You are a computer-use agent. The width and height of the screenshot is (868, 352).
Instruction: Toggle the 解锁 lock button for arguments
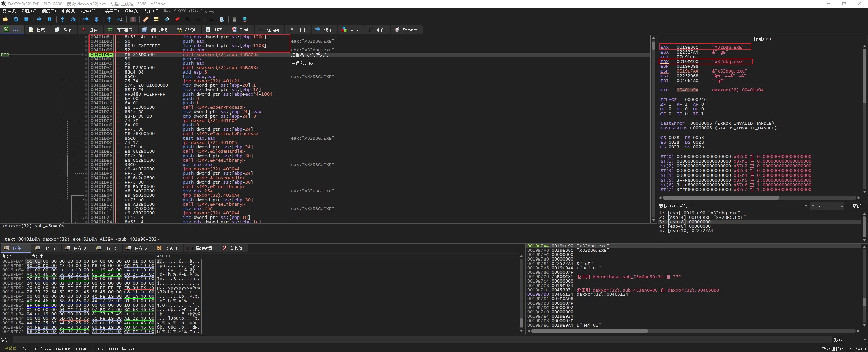point(857,206)
